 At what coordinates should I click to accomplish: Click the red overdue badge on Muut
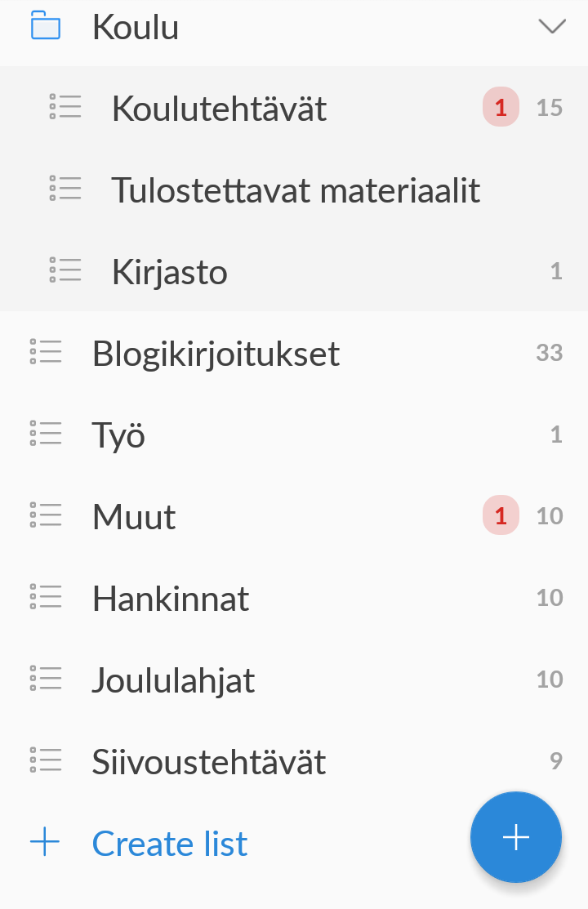coord(501,516)
